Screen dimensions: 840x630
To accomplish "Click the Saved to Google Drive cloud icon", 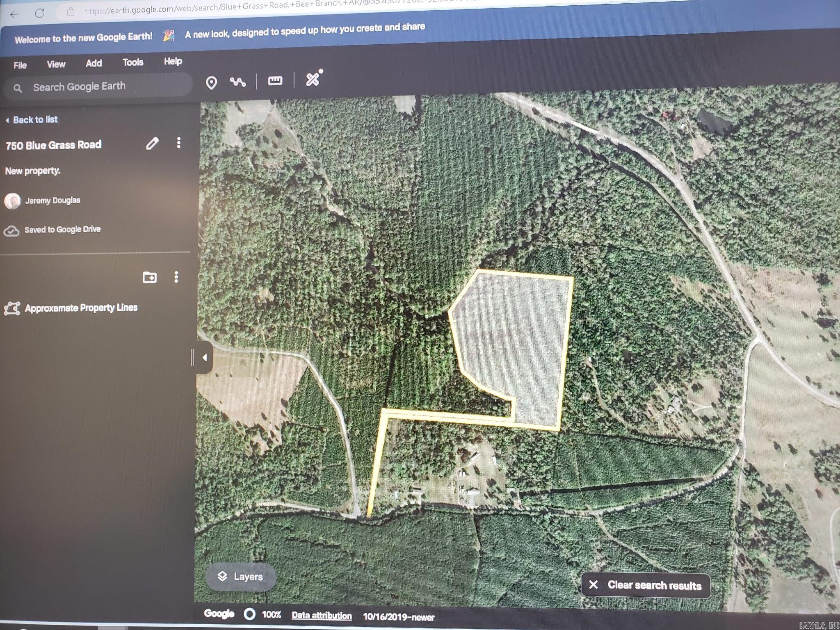I will point(11,231).
